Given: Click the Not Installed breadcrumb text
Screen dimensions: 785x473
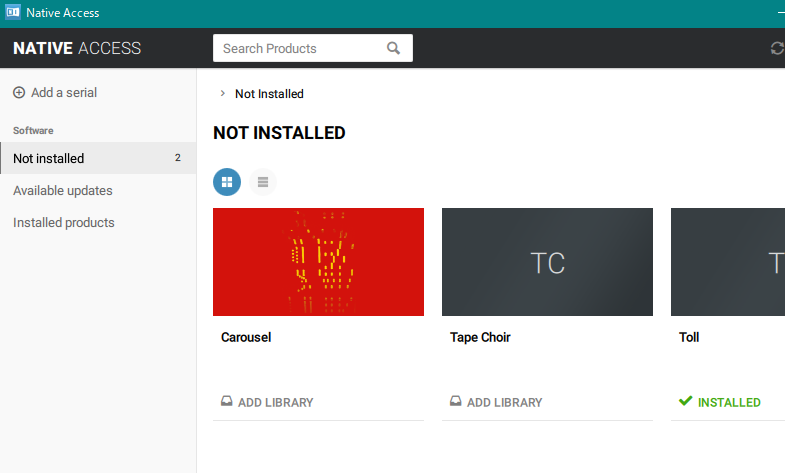Looking at the screenshot, I should point(269,94).
